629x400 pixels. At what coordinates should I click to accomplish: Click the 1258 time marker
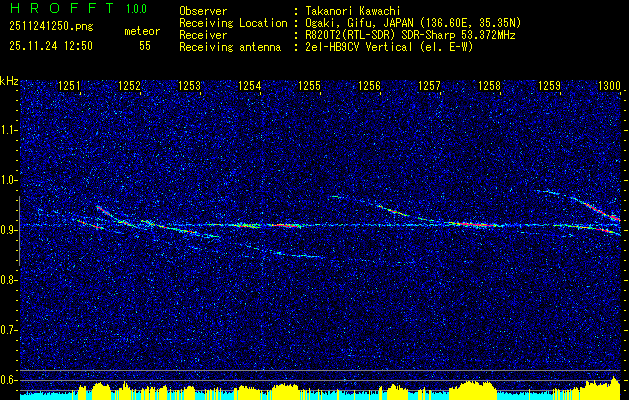pyautogui.click(x=490, y=86)
